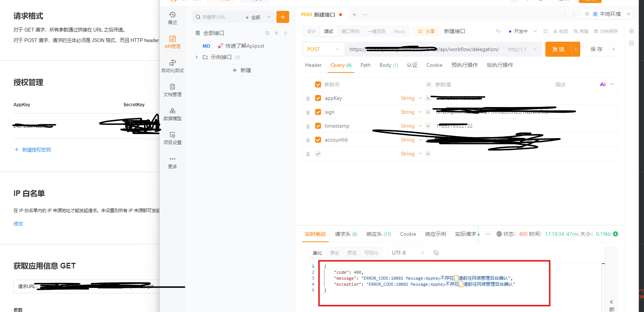Screen dimensions: 644x312
Task: Open the 最近 (Recent) sidebar icon
Action: click(x=172, y=18)
